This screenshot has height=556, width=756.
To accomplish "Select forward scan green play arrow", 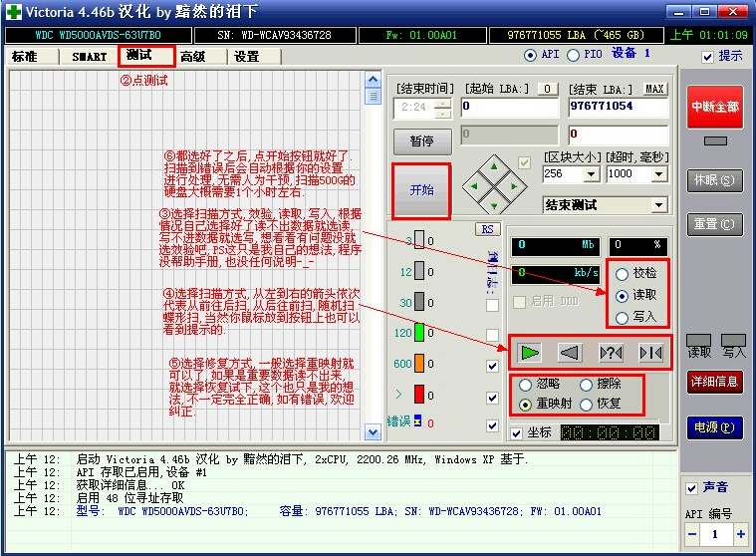I will (529, 353).
